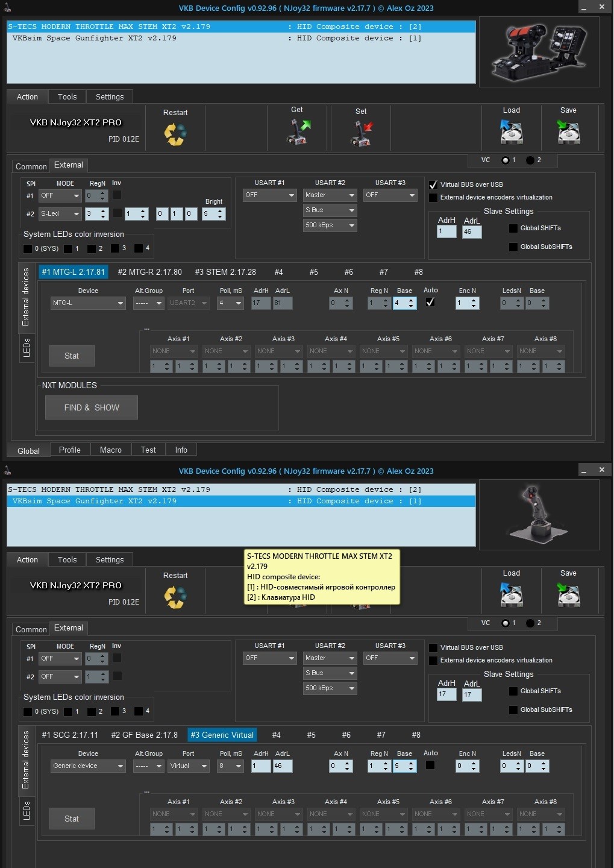Click Stat button in lower window
The height and width of the screenshot is (868, 614).
pos(72,819)
